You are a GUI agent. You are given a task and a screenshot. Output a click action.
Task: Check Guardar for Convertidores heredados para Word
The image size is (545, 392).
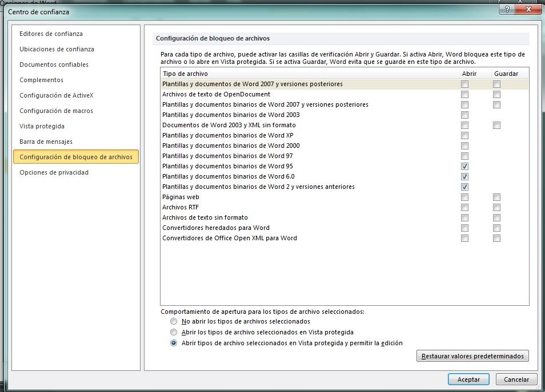pos(496,228)
